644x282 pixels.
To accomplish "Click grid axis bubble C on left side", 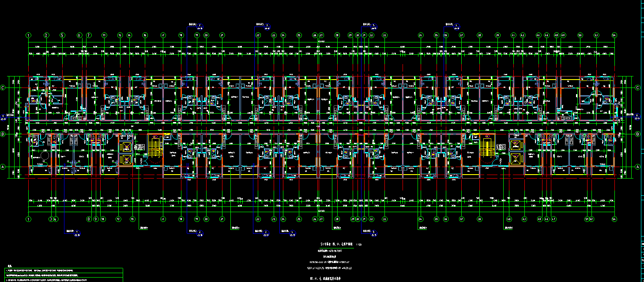I will [3, 88].
